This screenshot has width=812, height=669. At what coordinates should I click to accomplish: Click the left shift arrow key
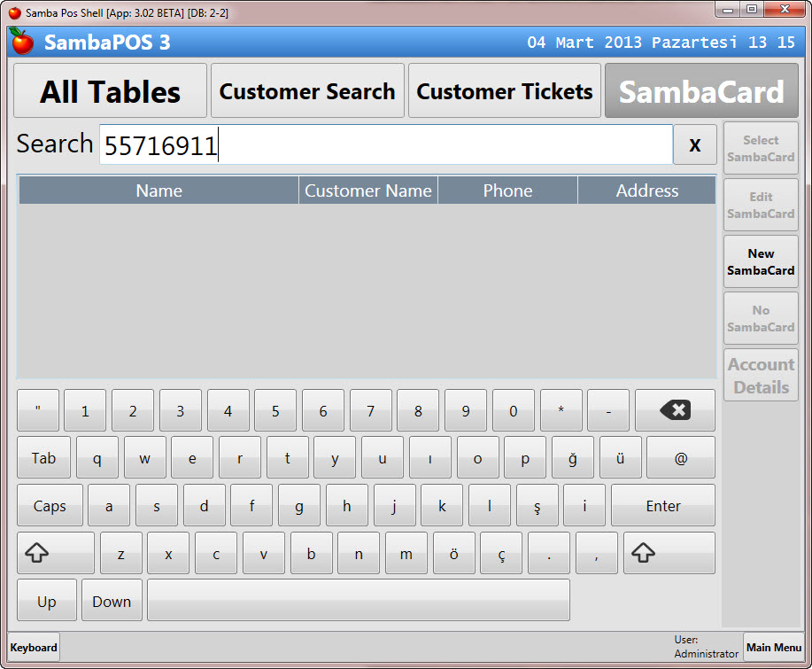click(55, 553)
